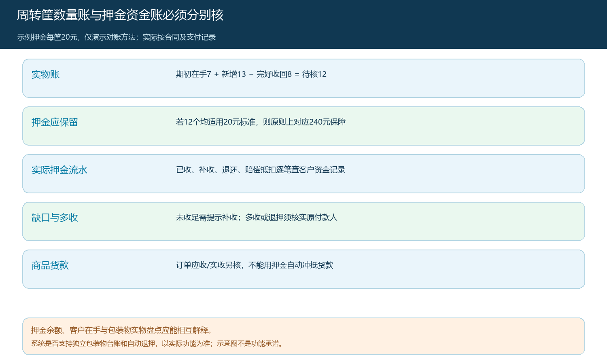Select the disclaimer starting with 系统是否支持独立包装物台账

click(158, 343)
